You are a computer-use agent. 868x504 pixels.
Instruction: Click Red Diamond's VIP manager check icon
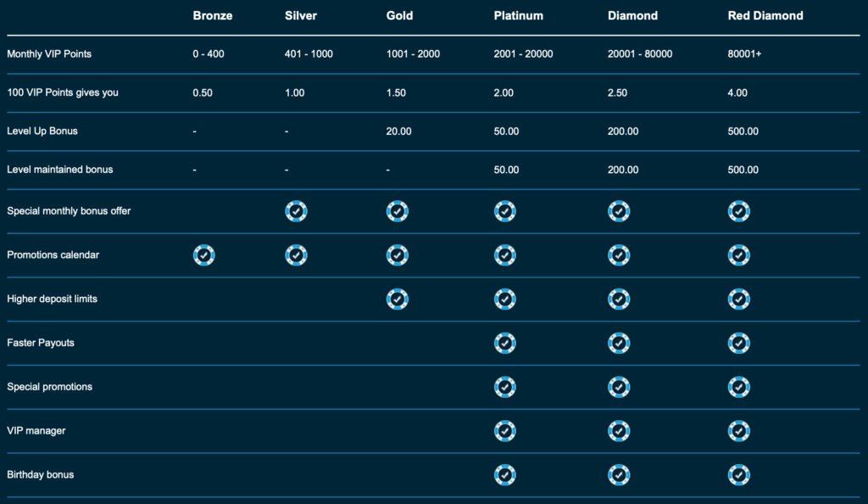(x=739, y=431)
